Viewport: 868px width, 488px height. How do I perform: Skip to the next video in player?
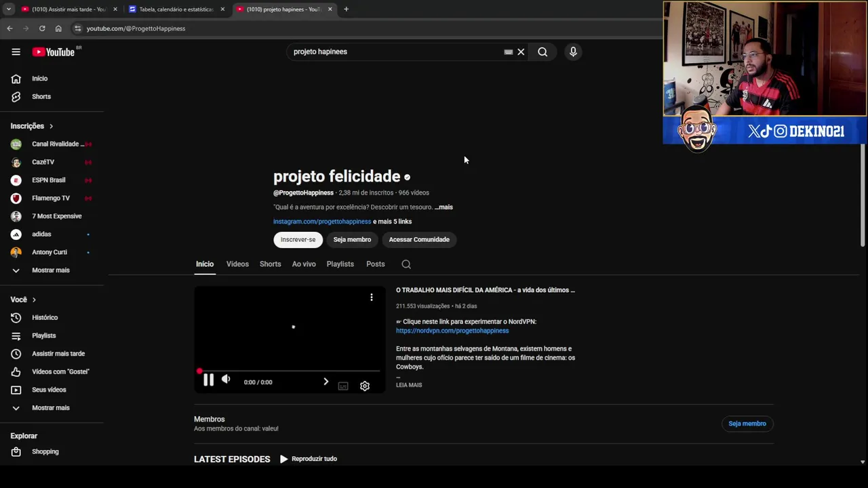pos(325,382)
